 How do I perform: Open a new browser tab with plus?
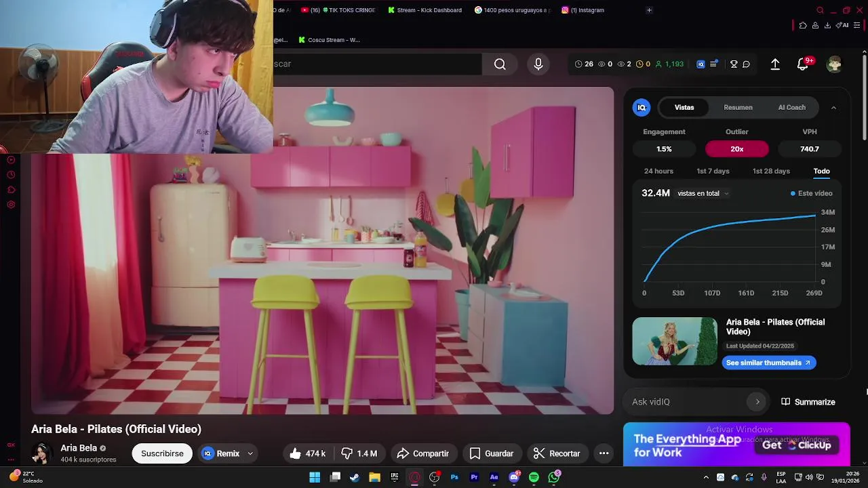point(649,10)
